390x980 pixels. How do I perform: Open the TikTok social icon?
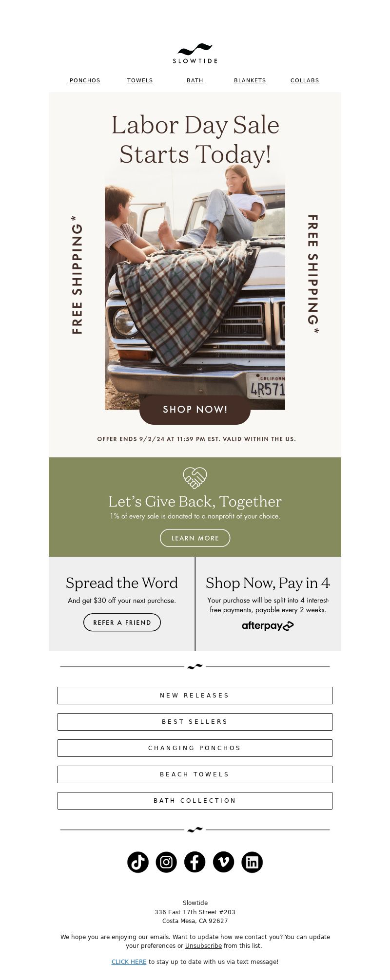[x=137, y=862]
